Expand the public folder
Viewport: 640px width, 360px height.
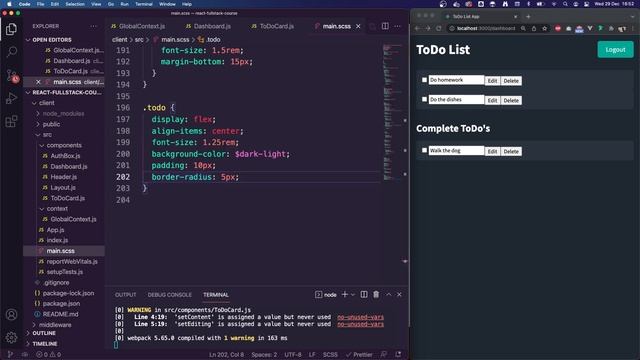click(51, 124)
